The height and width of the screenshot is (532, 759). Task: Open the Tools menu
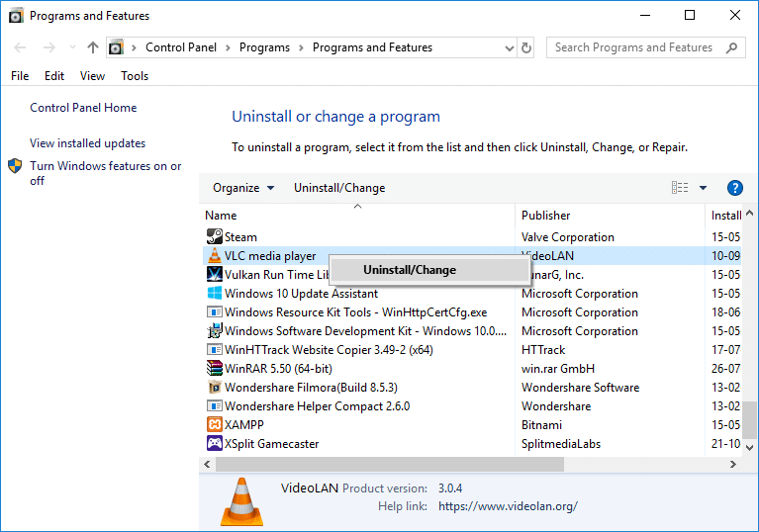[135, 76]
